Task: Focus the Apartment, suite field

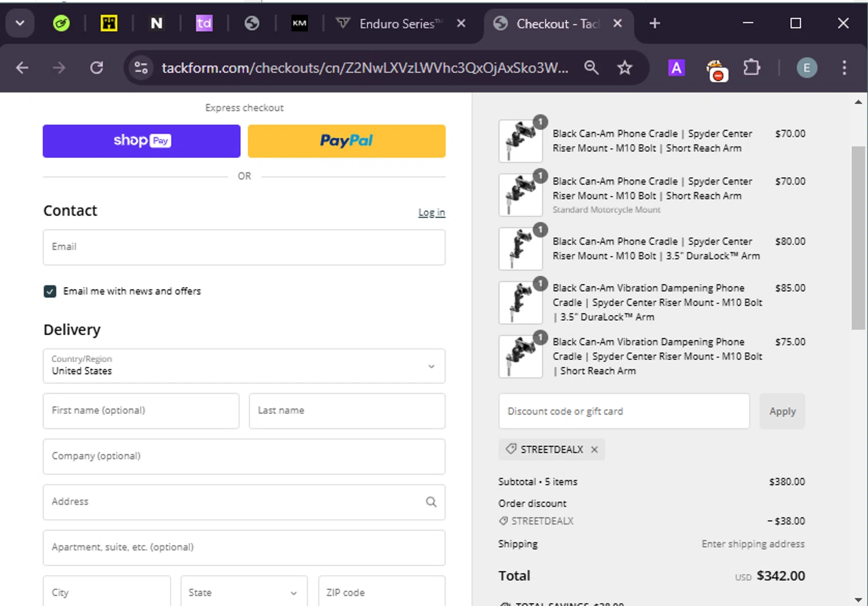Action: tap(244, 548)
